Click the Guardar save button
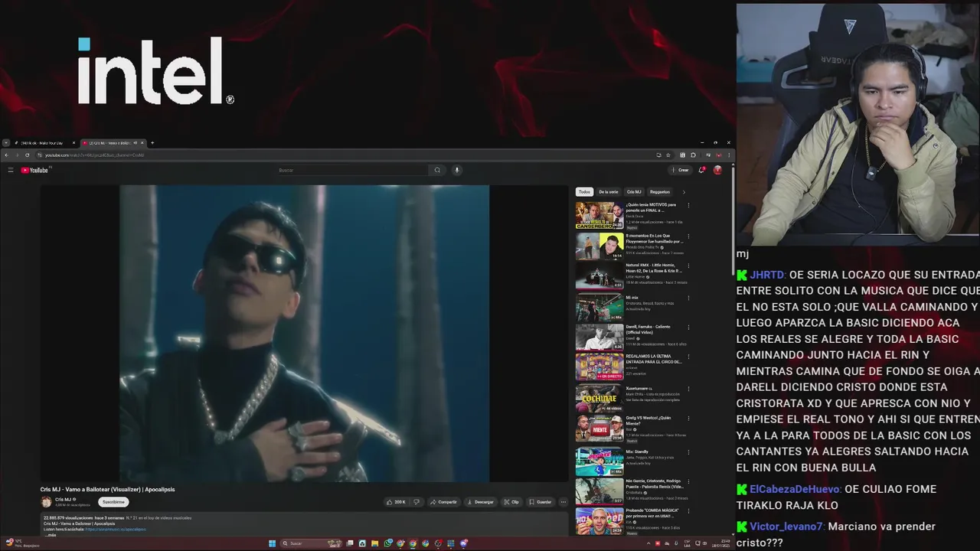This screenshot has width=980, height=551. 540,502
